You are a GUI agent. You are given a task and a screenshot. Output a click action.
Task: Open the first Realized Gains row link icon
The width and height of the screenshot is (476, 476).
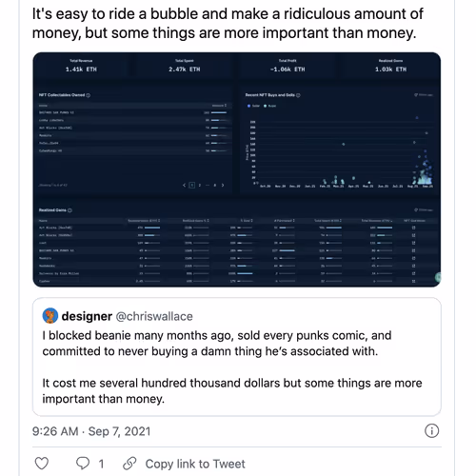[413, 228]
